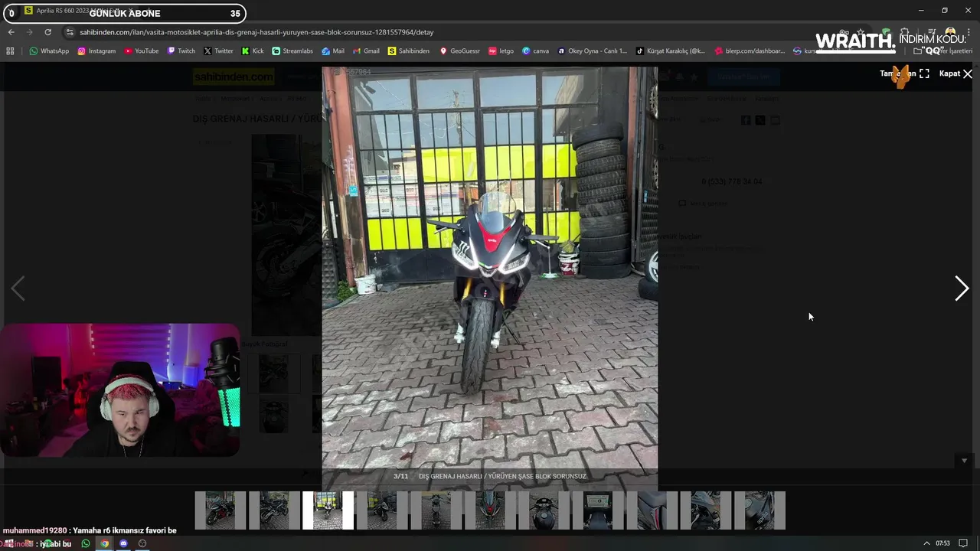The image size is (980, 551).
Task: Open the WhatsApp bookmark
Action: [x=49, y=51]
